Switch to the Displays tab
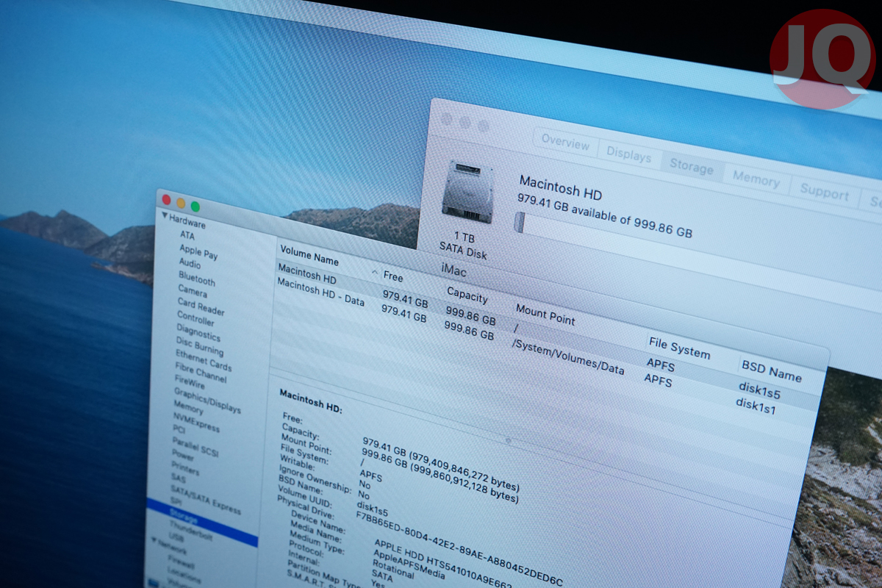882x588 pixels. click(628, 154)
